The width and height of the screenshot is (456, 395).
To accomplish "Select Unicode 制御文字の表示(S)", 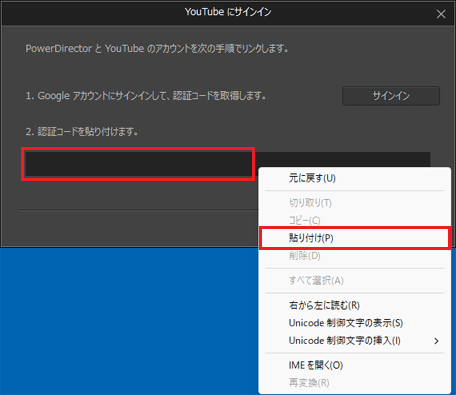I will (355, 323).
